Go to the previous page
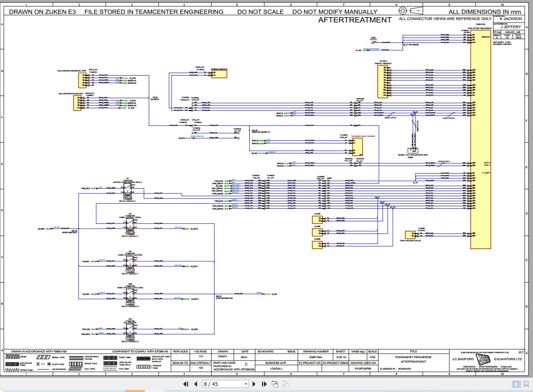Viewport: 533px width, 392px height. coord(195,384)
